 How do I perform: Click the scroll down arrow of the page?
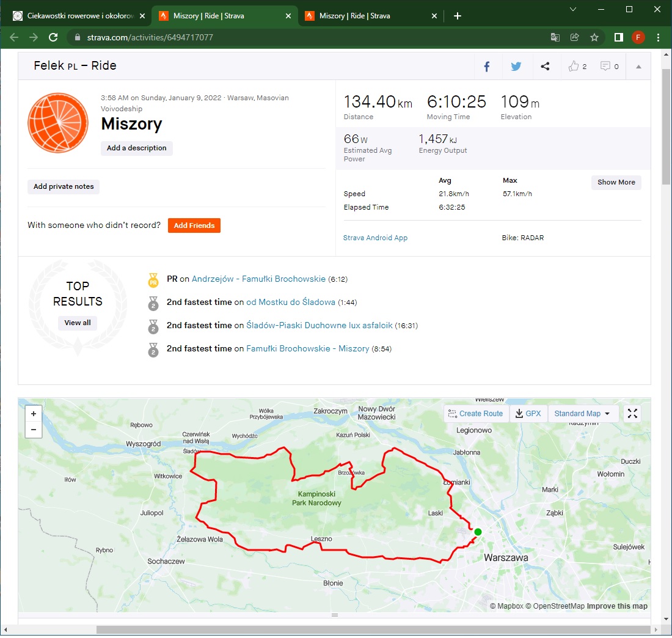[x=666, y=618]
